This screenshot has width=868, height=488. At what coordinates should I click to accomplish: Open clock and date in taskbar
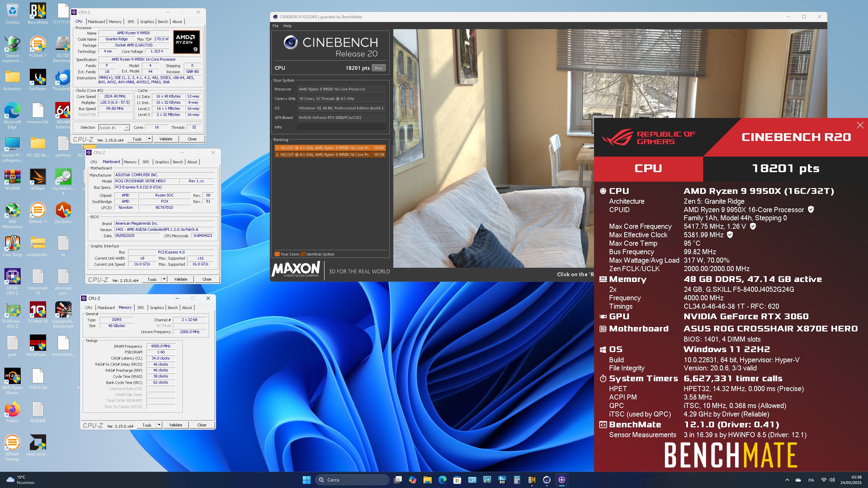click(x=851, y=480)
